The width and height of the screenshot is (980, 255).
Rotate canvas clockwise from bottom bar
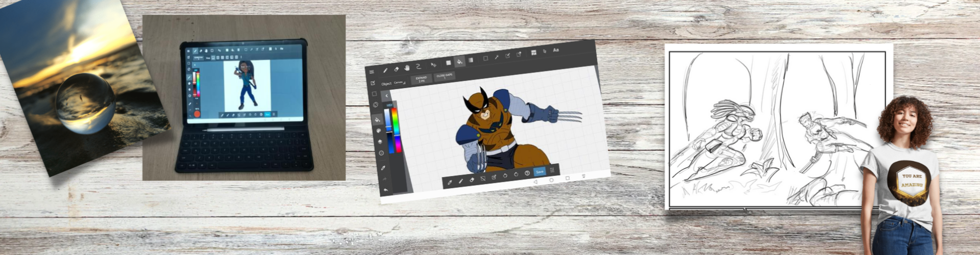[x=516, y=174]
